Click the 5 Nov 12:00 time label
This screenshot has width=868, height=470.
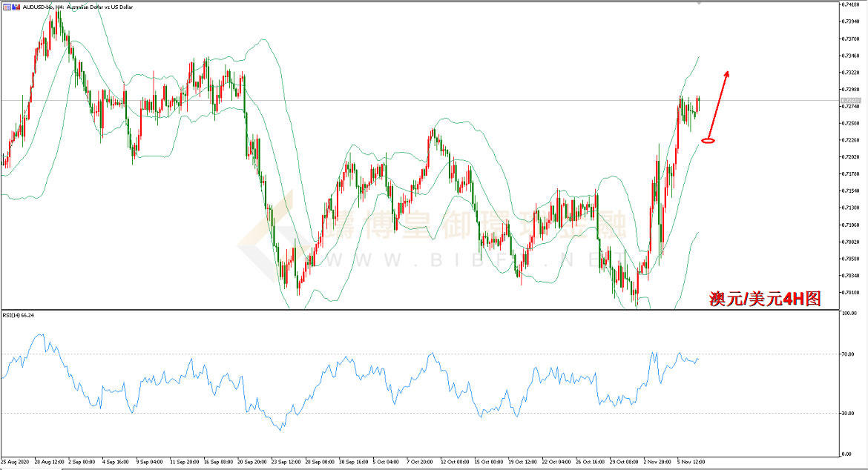pos(692,460)
